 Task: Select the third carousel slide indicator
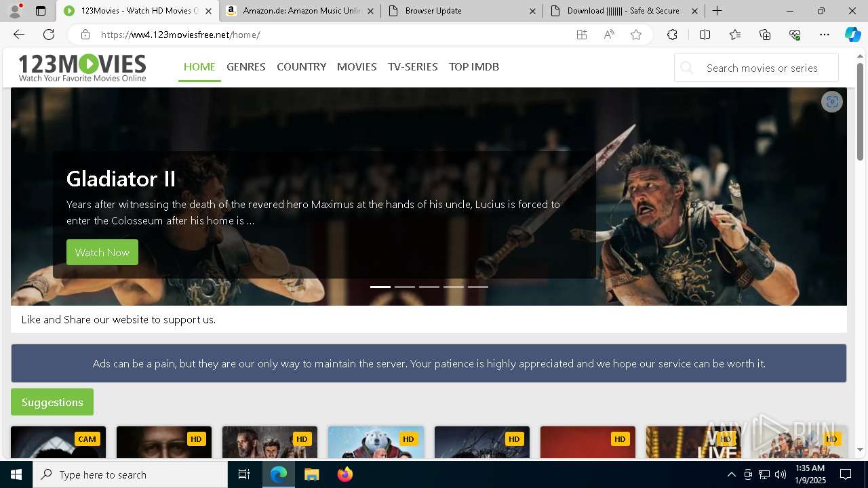[x=429, y=287]
